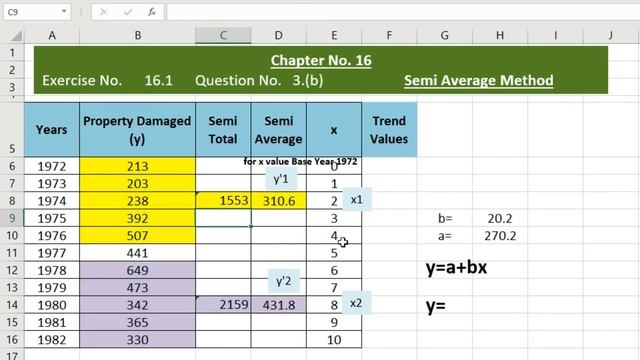Click the 'Semi Average Method' heading

[479, 80]
